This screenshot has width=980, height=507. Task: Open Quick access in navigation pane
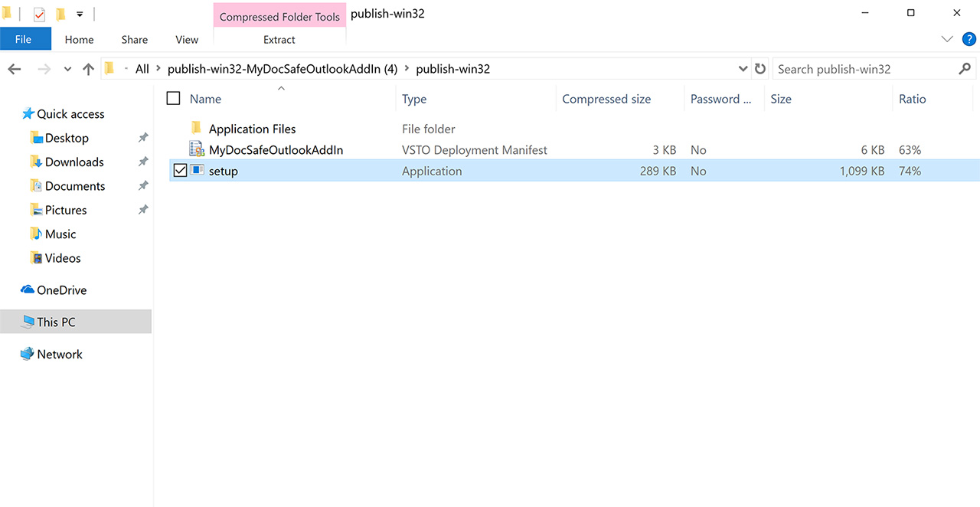point(70,114)
